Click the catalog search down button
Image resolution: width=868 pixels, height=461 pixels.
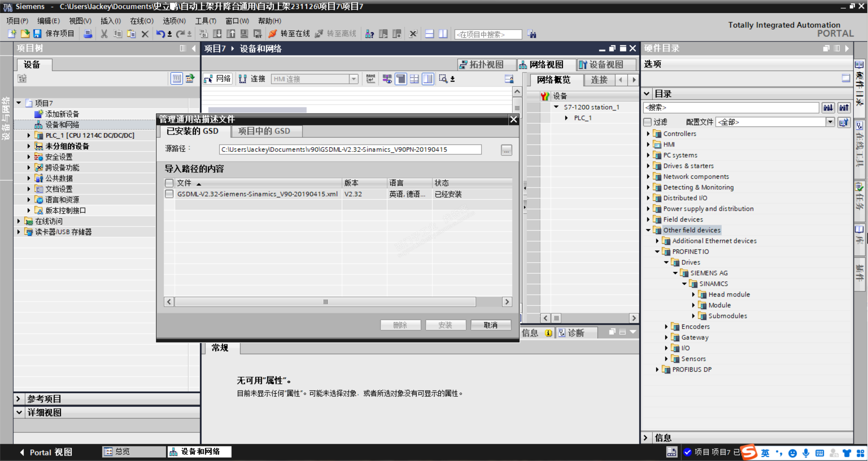[x=828, y=107]
